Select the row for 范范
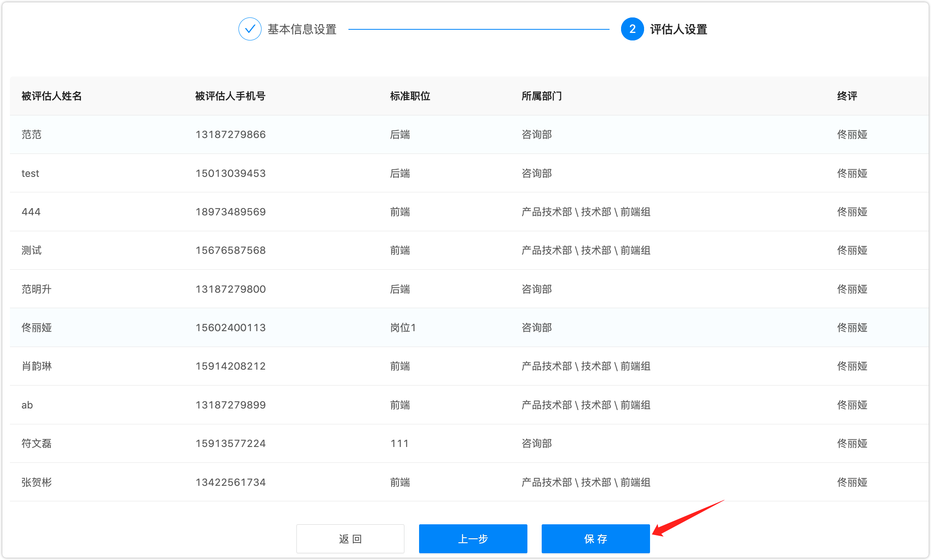This screenshot has width=931, height=560. (x=32, y=134)
